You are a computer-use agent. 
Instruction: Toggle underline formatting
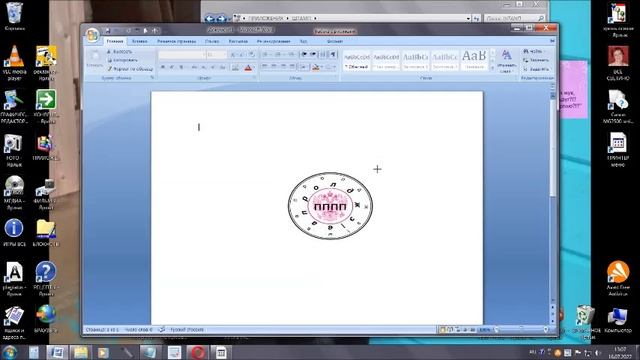point(182,67)
